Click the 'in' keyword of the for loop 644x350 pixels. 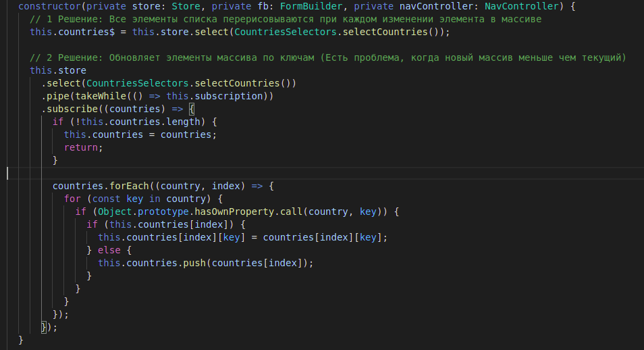(155, 199)
